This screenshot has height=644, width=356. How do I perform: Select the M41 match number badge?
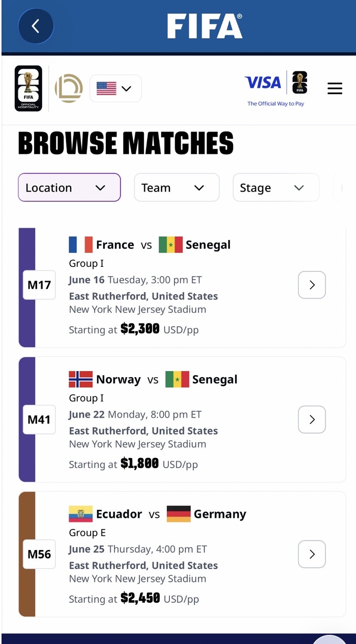point(39,419)
